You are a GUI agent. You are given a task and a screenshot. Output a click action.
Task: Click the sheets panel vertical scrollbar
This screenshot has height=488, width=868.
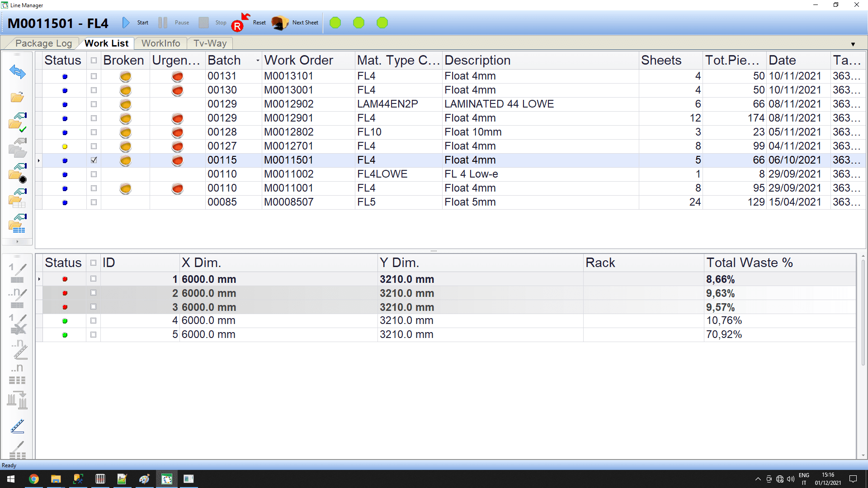[x=863, y=313]
